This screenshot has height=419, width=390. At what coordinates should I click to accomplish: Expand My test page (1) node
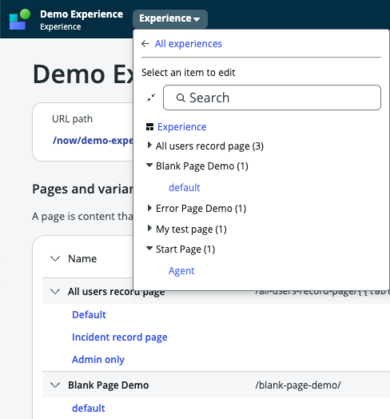click(150, 229)
